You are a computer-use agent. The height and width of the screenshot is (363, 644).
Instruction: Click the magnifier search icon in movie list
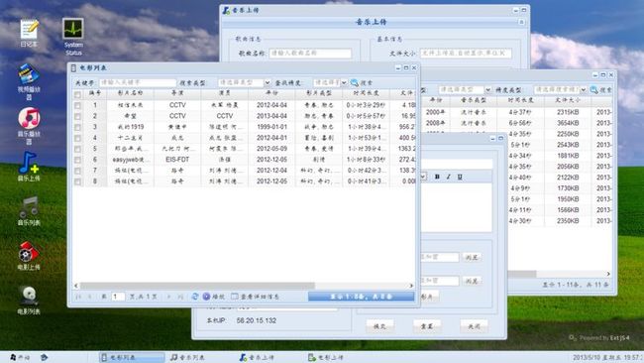pyautogui.click(x=355, y=82)
